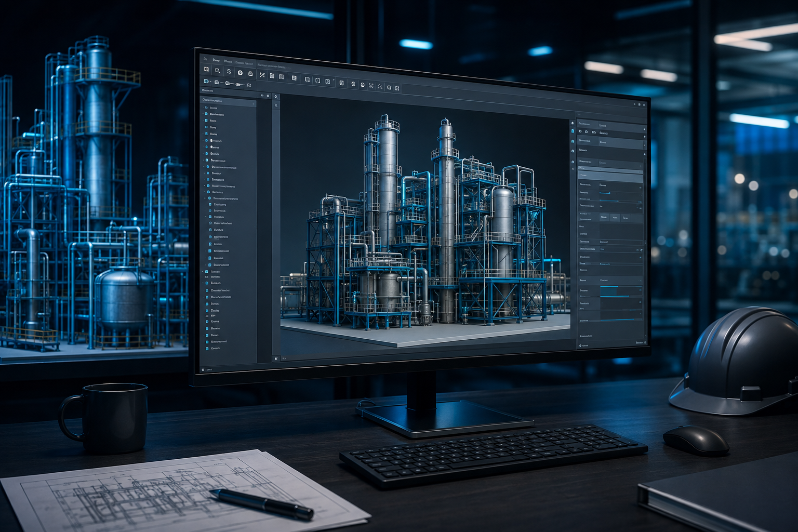798x532 pixels.
Task: Click the crossed-tools icon in the main toolbar
Action: coord(262,75)
